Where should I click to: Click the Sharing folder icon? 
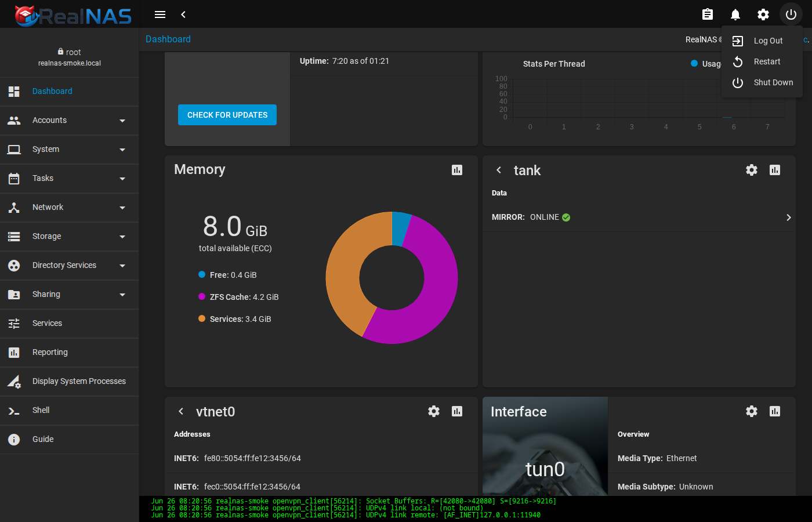pos(14,294)
